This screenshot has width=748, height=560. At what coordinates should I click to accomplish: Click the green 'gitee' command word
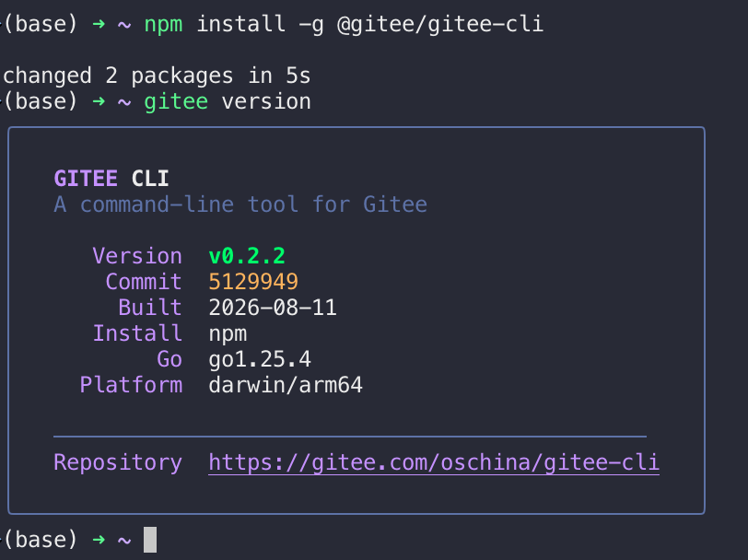click(x=176, y=101)
